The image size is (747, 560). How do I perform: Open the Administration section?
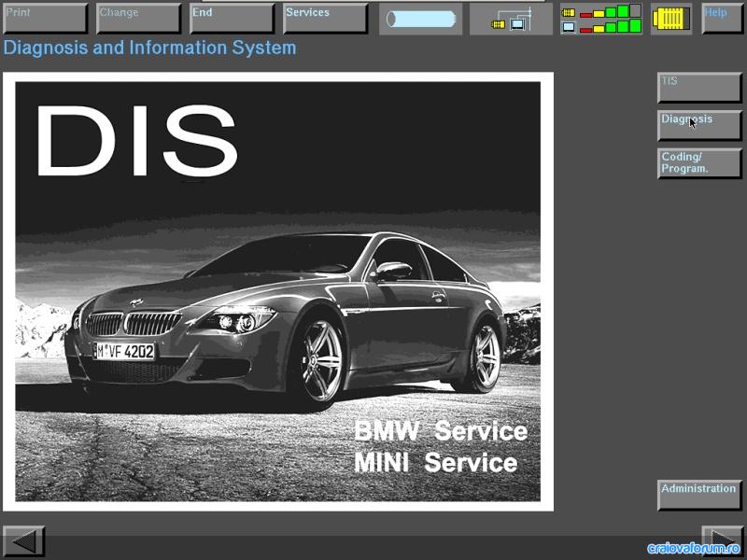pyautogui.click(x=699, y=496)
